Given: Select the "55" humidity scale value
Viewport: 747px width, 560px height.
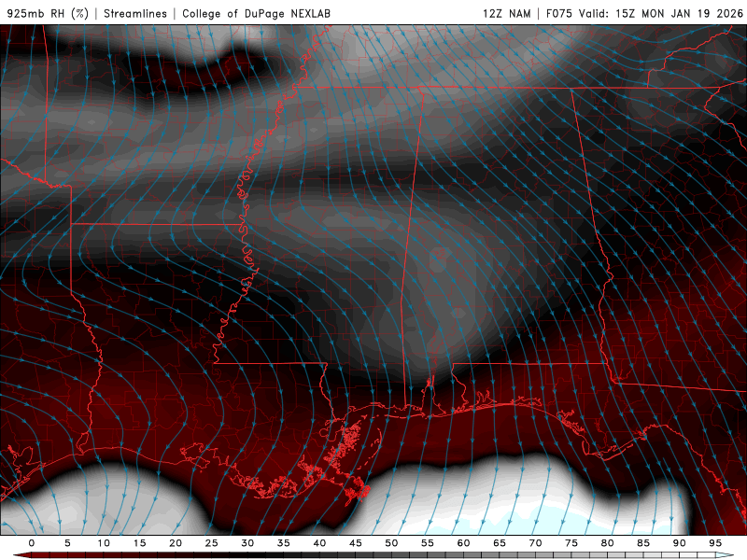Looking at the screenshot, I should point(428,543).
